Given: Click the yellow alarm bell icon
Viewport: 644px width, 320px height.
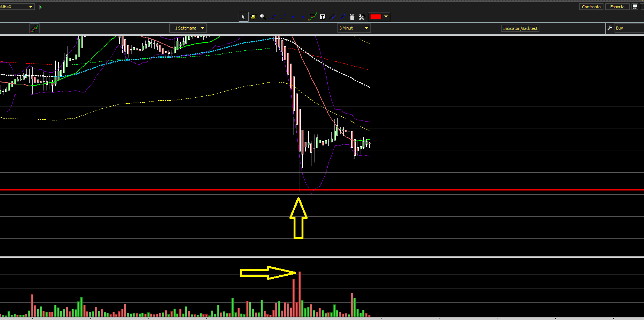Looking at the screenshot, I should click(253, 17).
